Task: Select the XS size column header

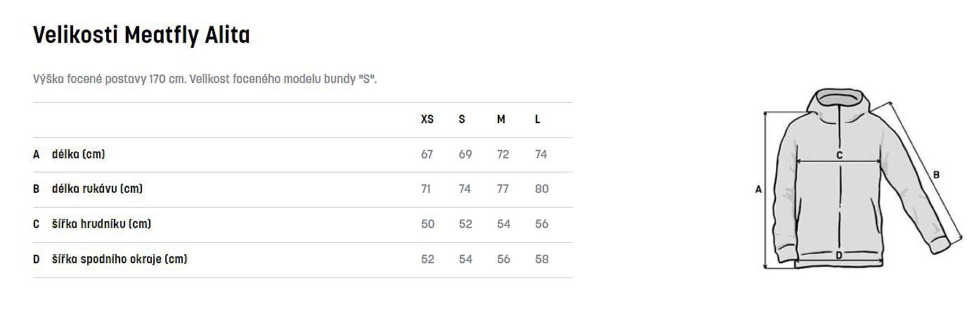Action: click(427, 120)
